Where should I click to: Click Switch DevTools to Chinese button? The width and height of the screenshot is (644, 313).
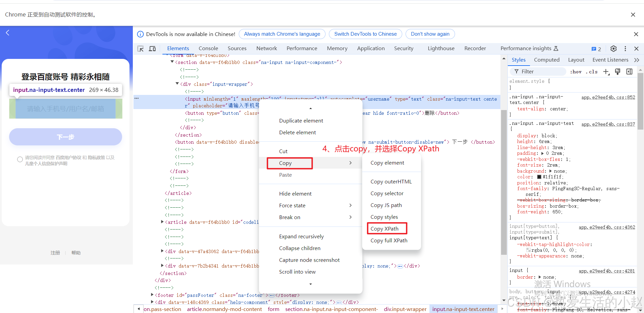(366, 34)
